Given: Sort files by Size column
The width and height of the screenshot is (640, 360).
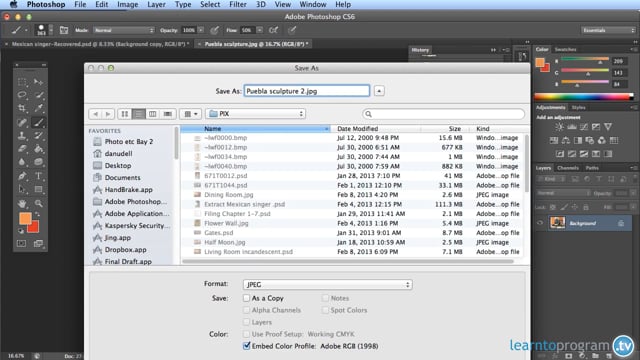Looking at the screenshot, I should click(x=446, y=129).
